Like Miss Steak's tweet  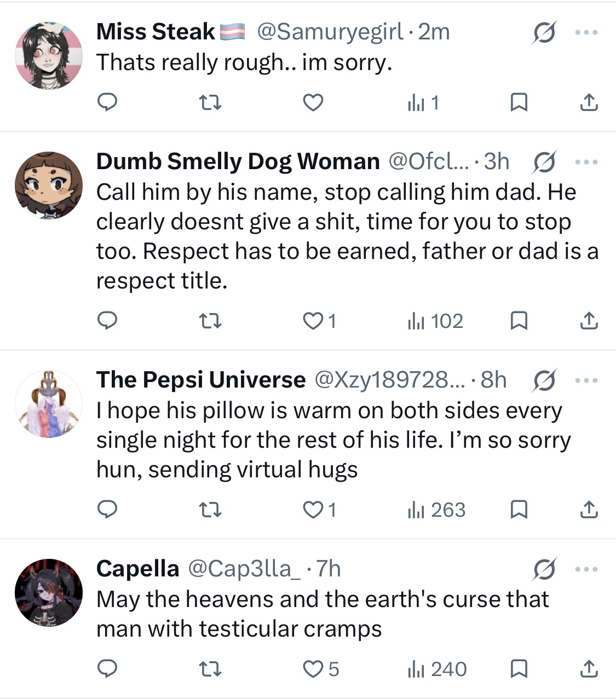coord(313,102)
